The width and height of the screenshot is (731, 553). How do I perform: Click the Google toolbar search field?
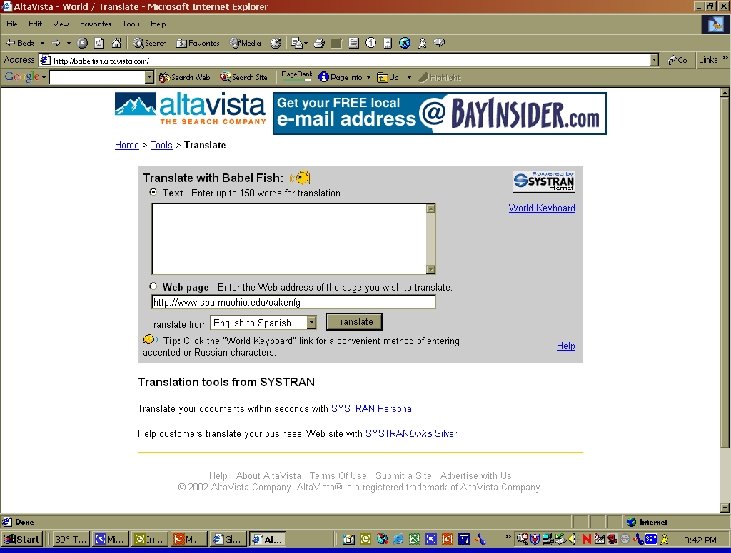pos(97,77)
